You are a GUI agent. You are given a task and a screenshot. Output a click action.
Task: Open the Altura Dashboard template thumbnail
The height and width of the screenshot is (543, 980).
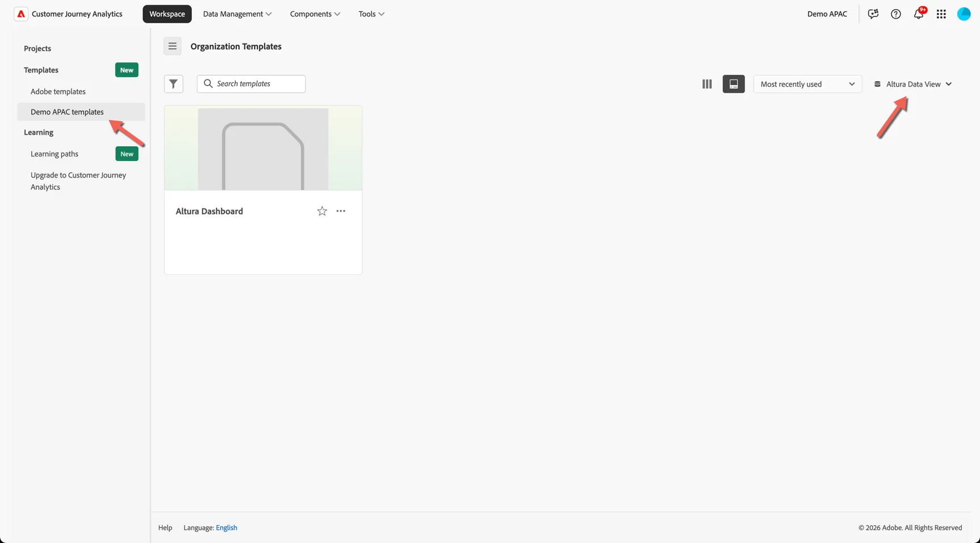coord(263,148)
